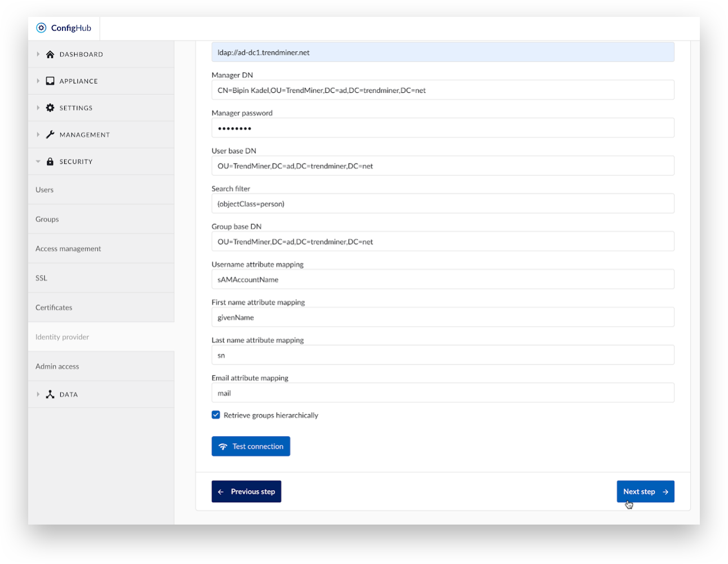The width and height of the screenshot is (728, 564).
Task: Click the 'User base DN' label
Action: pos(234,150)
